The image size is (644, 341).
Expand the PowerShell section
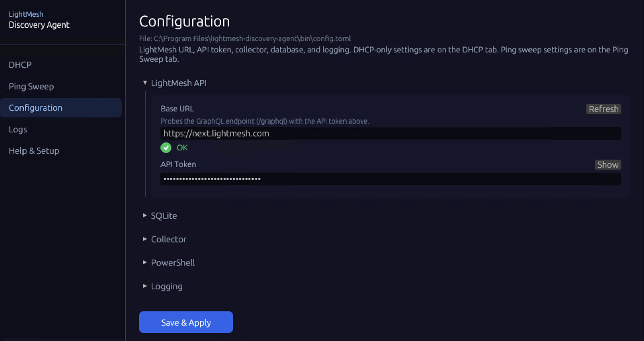(x=169, y=263)
